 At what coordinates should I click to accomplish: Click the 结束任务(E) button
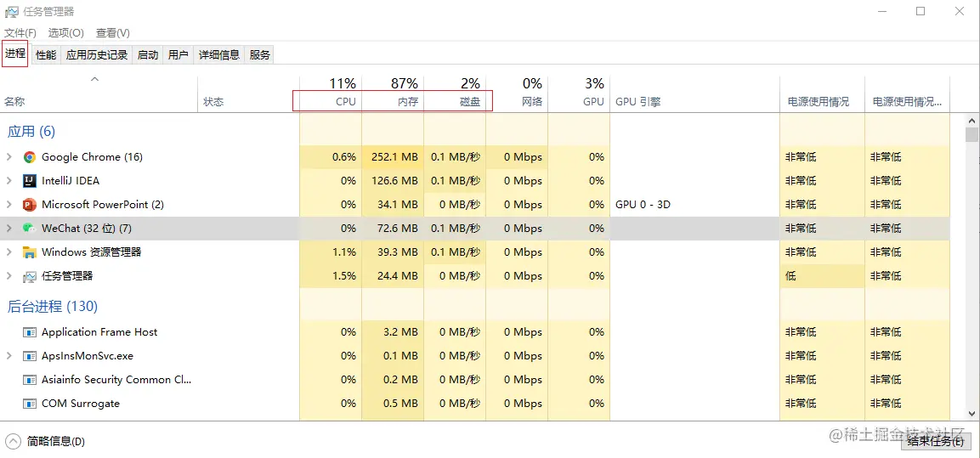tap(935, 441)
